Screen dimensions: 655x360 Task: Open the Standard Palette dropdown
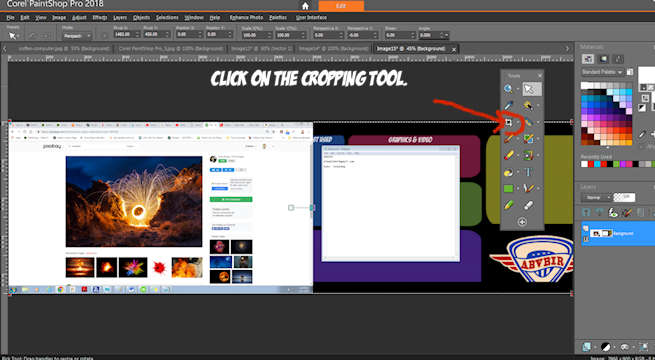click(602, 72)
